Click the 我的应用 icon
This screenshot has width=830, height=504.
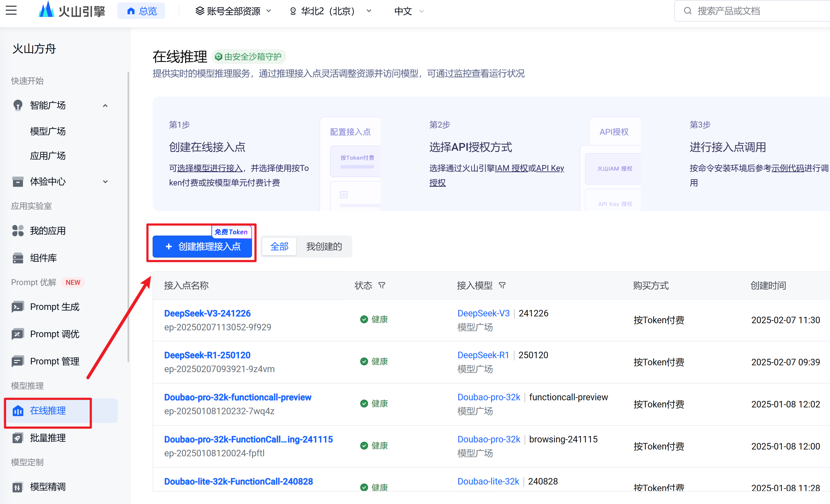pyautogui.click(x=18, y=231)
